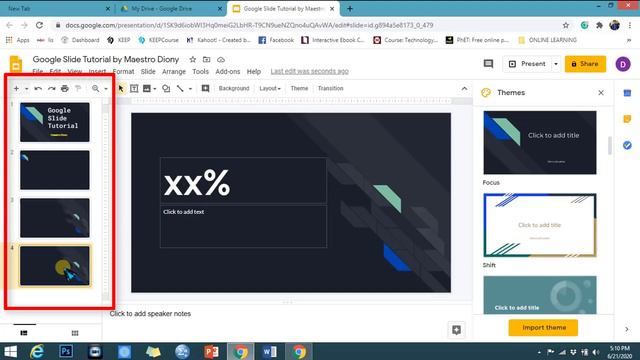Select slide 1 thumbnail 'Google Slide Tutorial'

coord(55,122)
